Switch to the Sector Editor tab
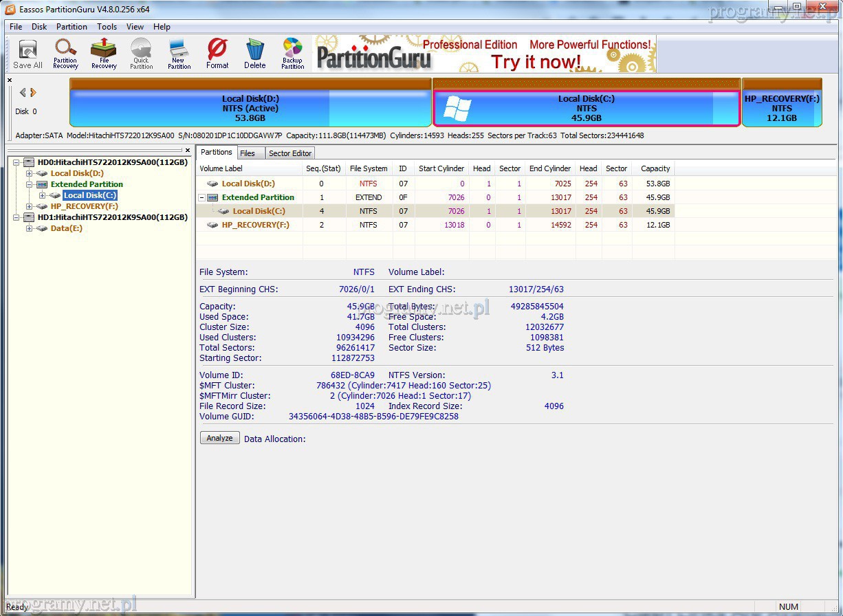Image resolution: width=843 pixels, height=616 pixels. tap(290, 153)
